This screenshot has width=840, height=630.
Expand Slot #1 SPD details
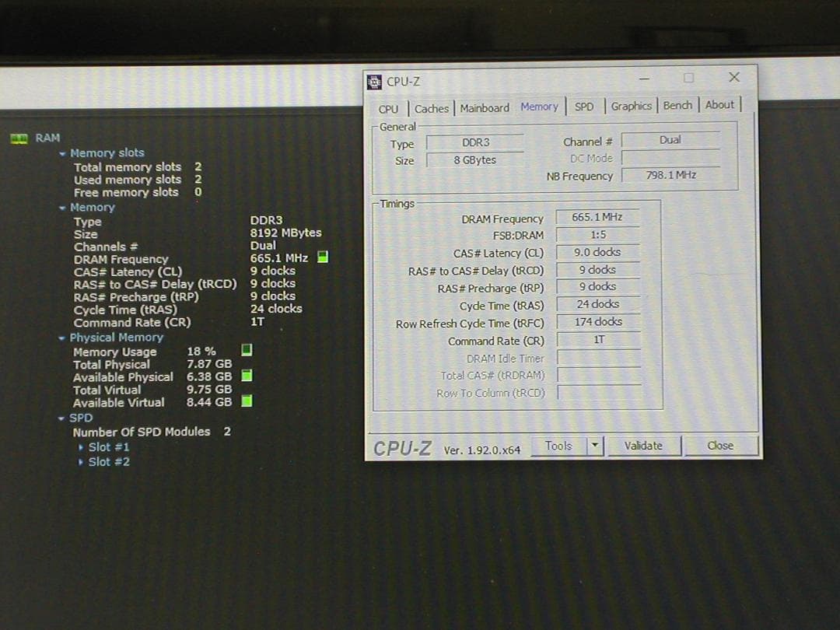pyautogui.click(x=81, y=447)
